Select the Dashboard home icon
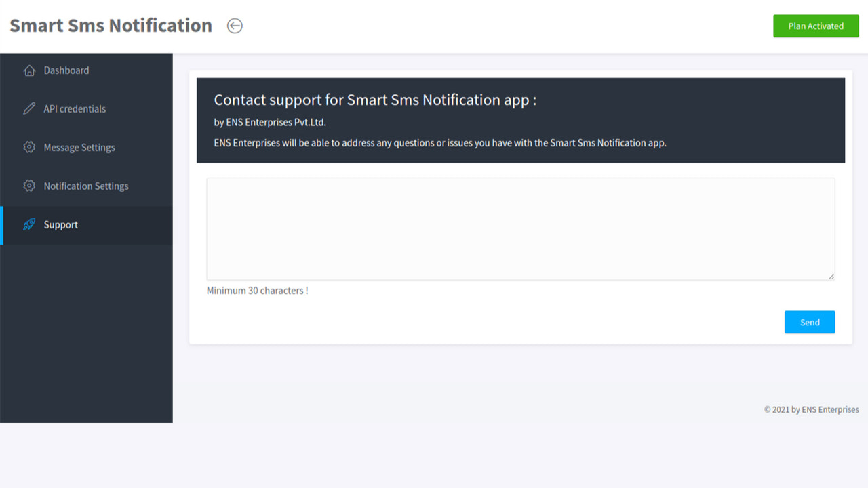868x488 pixels. click(30, 70)
